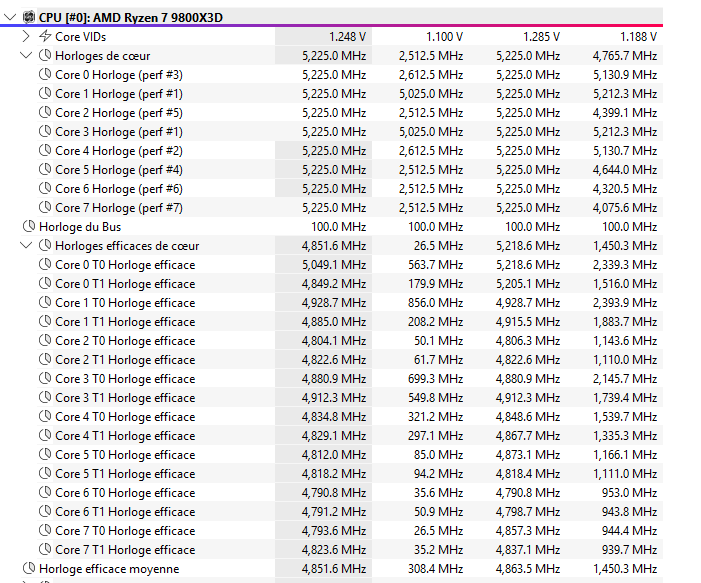Click the CPU chip icon in the header

pyautogui.click(x=29, y=17)
